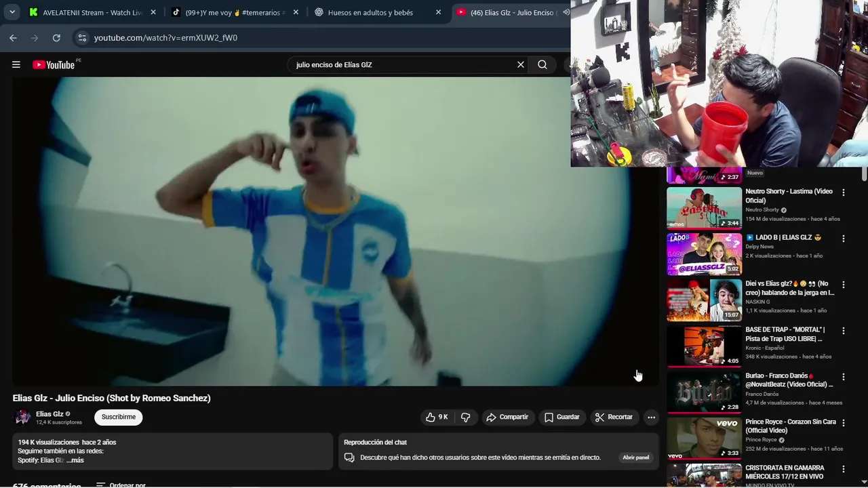Open the Neutro Shorty - Lastima thumbnail
Image resolution: width=868 pixels, height=488 pixels.
704,208
